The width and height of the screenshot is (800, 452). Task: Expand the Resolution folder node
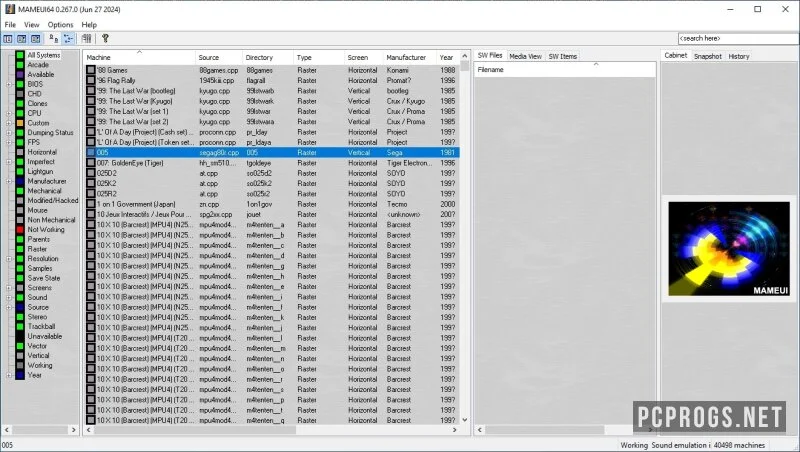pyautogui.click(x=9, y=259)
